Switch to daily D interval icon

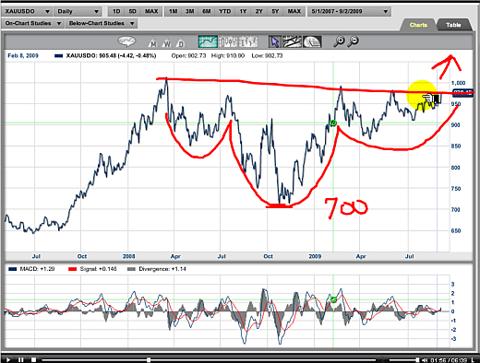(180, 44)
